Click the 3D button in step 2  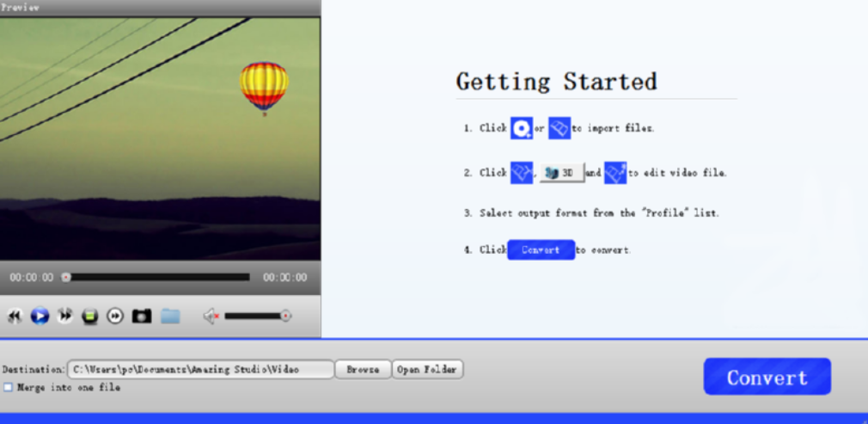coord(562,172)
